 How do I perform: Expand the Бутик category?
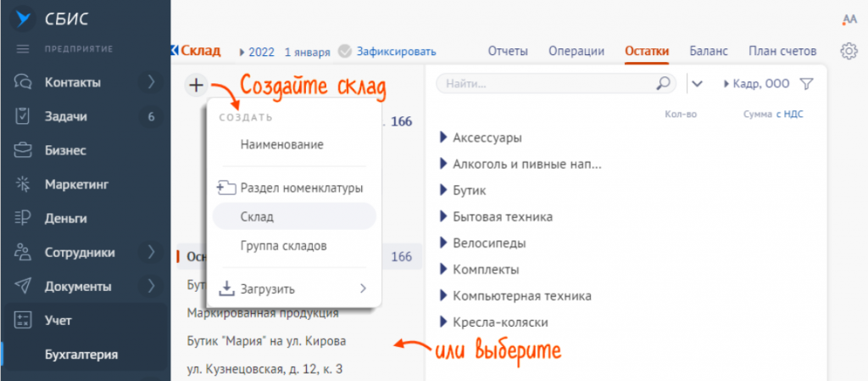(x=442, y=190)
